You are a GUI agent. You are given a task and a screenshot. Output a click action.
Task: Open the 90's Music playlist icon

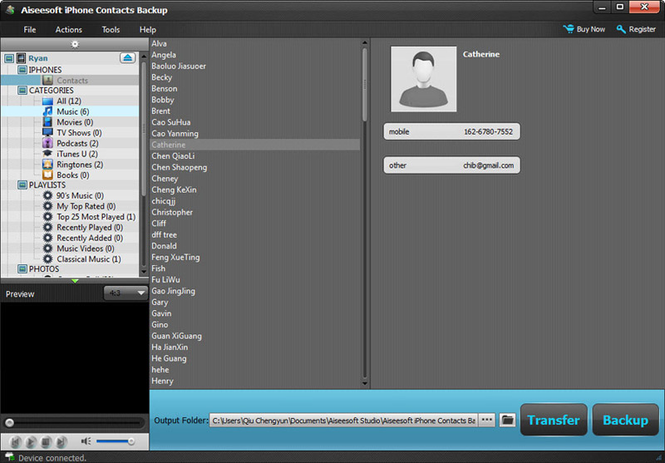[x=48, y=195]
